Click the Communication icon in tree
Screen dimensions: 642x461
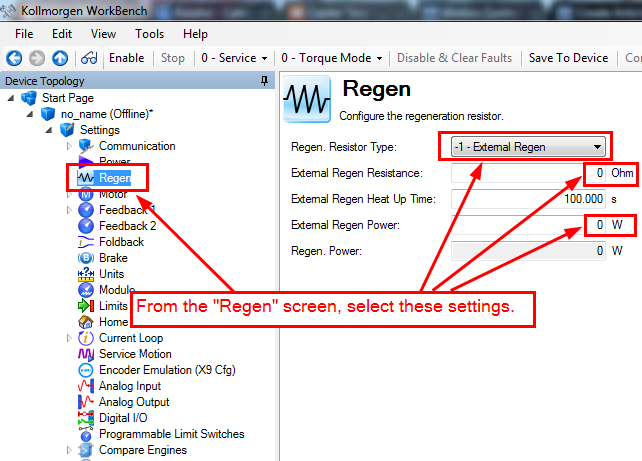[86, 146]
